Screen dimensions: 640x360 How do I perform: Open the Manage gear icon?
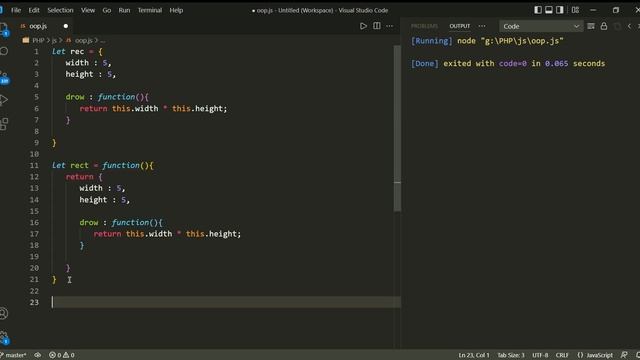[x=4, y=337]
